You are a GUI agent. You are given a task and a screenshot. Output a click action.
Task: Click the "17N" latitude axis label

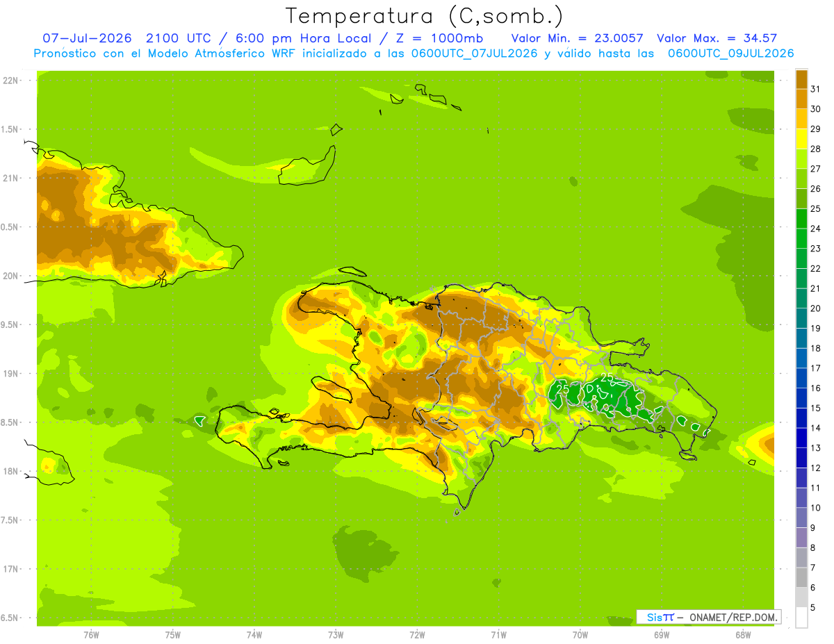point(12,569)
